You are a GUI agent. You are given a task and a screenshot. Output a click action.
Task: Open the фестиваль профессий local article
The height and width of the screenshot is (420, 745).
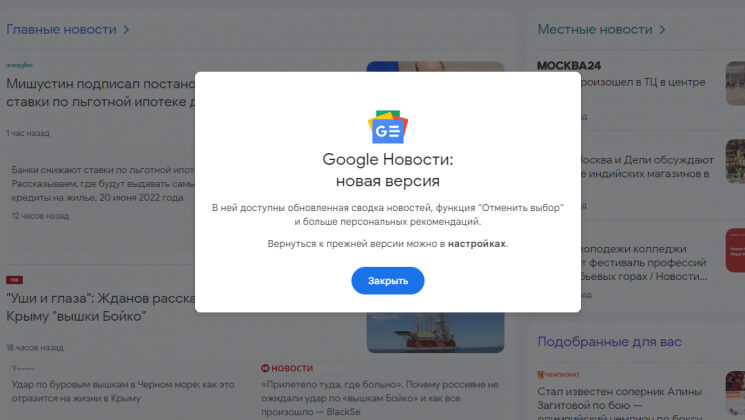pyautogui.click(x=644, y=262)
